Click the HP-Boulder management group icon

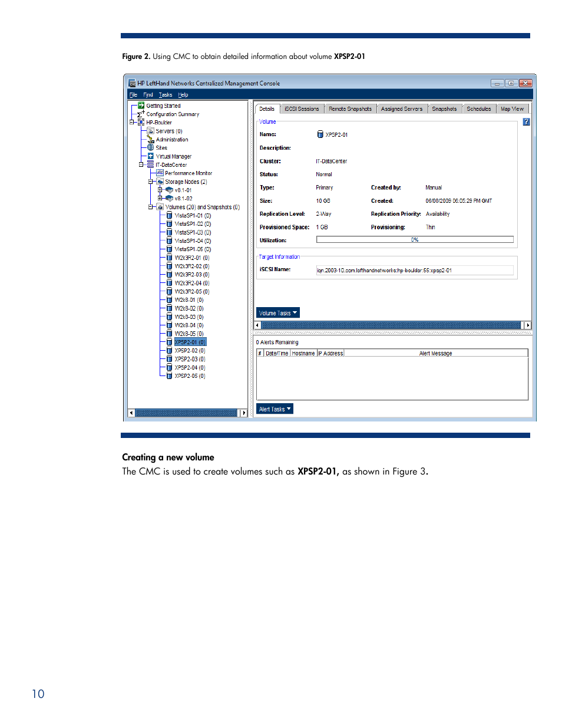[x=141, y=122]
